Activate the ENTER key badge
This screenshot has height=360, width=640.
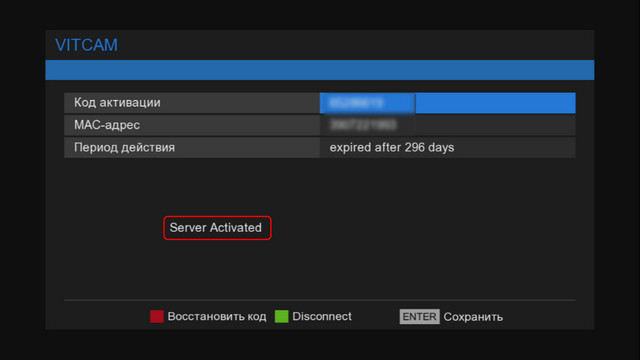click(419, 317)
